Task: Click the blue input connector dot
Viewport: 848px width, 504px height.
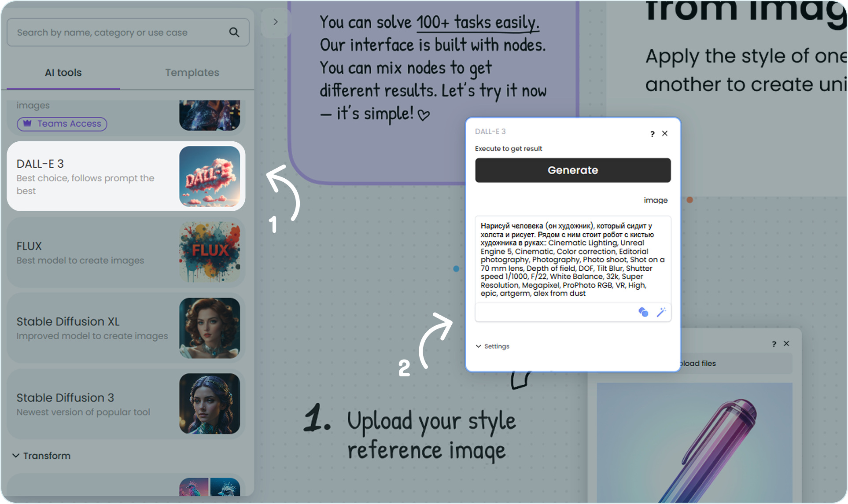Action: (x=456, y=269)
